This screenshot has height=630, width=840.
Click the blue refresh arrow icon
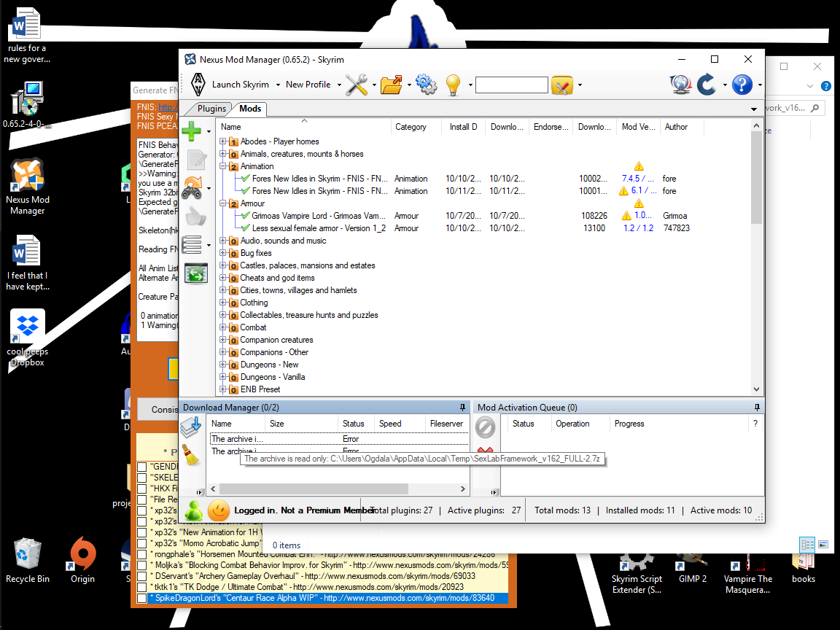(707, 85)
